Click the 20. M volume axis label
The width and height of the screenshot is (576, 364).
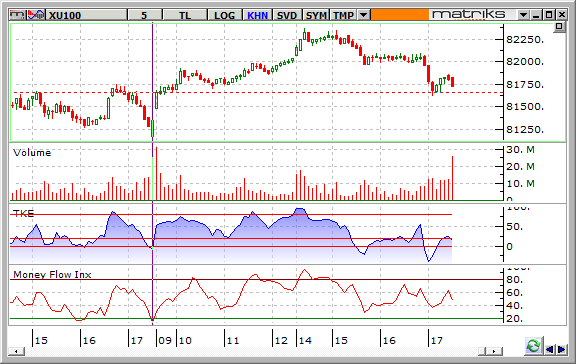point(521,167)
